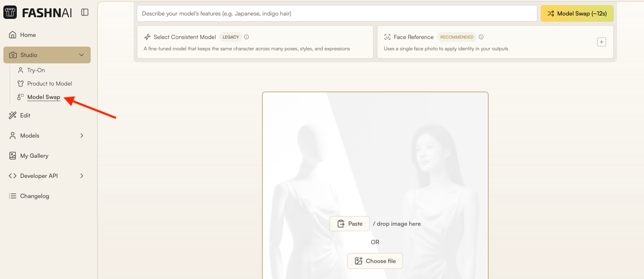Click the face scan icon on Face Reference
This screenshot has height=279, width=644.
pos(387,37)
